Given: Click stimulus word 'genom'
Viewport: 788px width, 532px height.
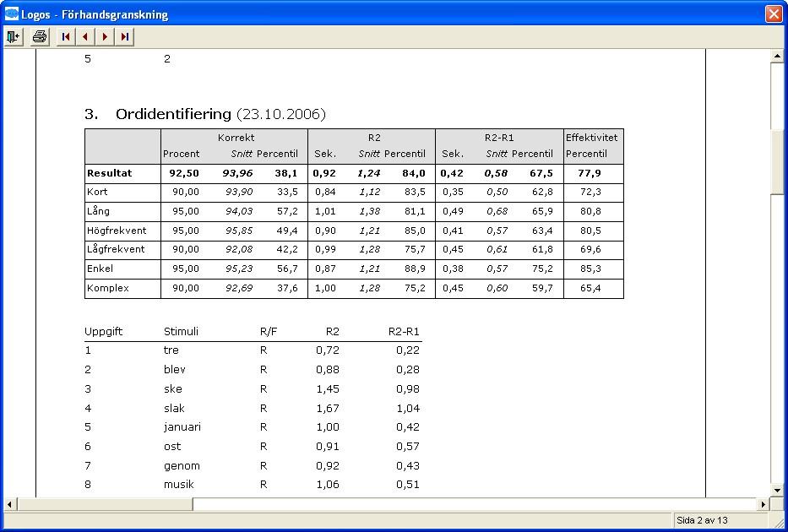Looking at the screenshot, I should click(182, 466).
